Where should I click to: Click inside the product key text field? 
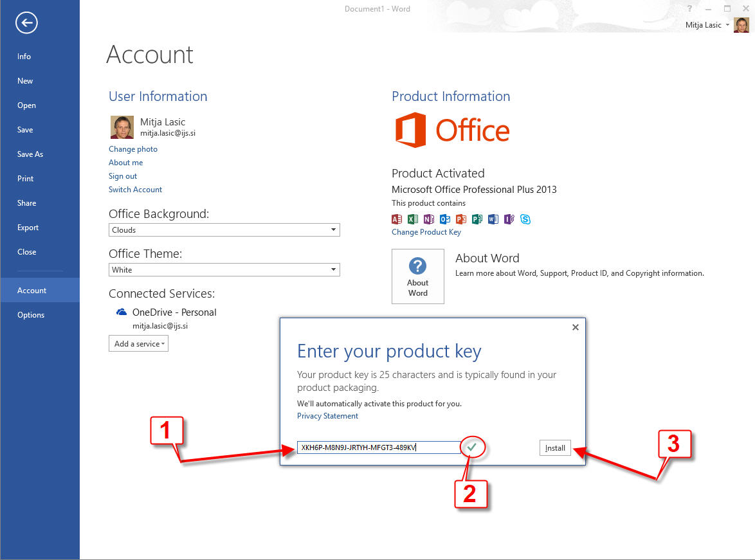378,447
